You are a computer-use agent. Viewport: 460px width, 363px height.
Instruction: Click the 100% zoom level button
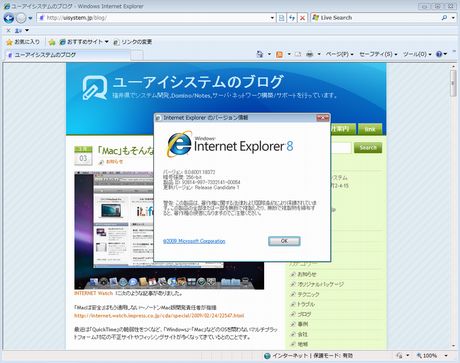click(427, 356)
